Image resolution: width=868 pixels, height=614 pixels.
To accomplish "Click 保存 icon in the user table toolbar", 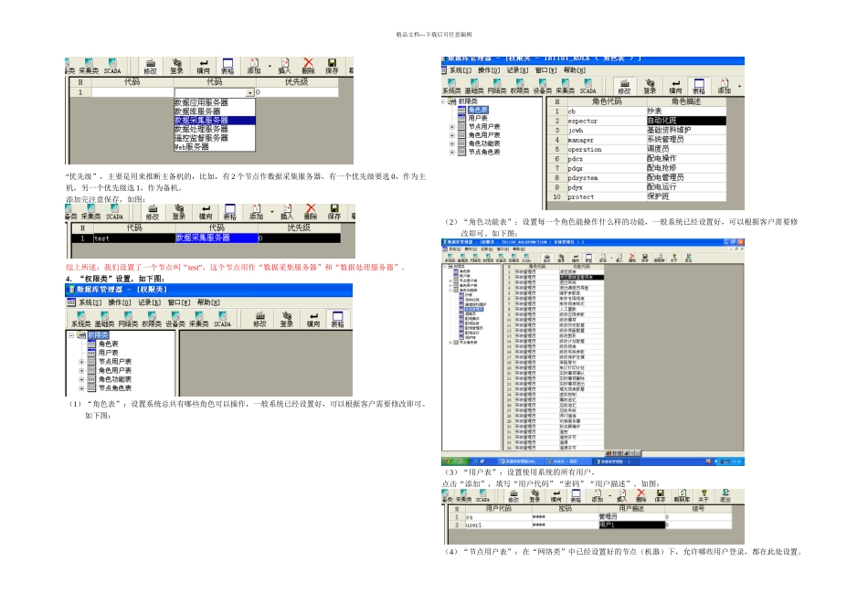I will tap(661, 495).
